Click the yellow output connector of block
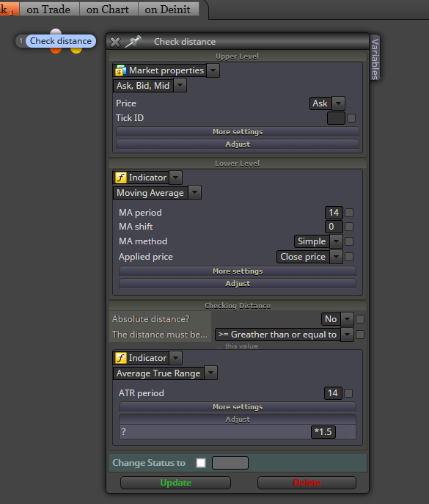 76,50
